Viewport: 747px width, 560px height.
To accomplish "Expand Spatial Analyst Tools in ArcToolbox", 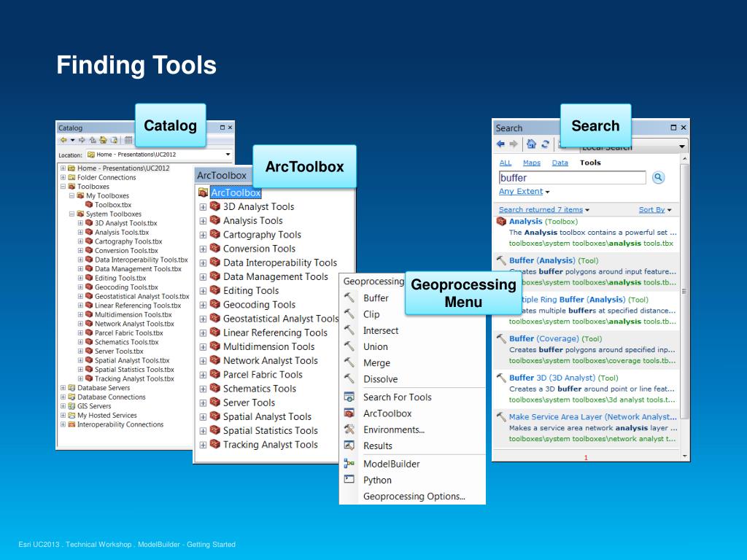I will tap(203, 417).
